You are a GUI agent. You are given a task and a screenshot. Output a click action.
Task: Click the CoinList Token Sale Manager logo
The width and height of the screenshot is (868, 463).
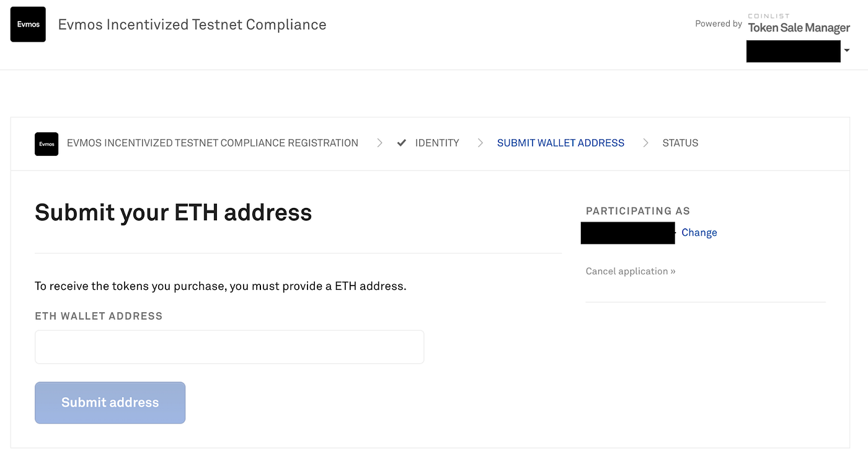tap(799, 24)
